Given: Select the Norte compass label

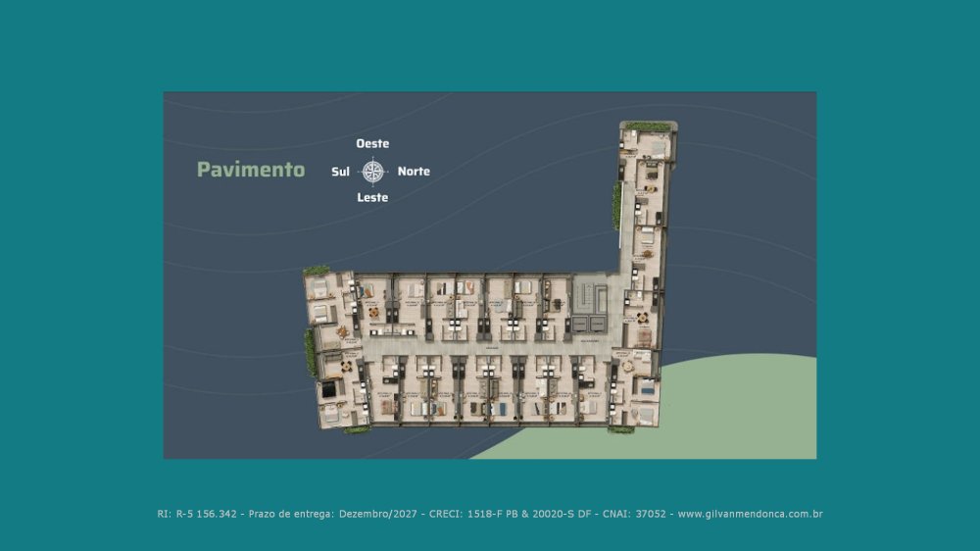Looking at the screenshot, I should [414, 172].
